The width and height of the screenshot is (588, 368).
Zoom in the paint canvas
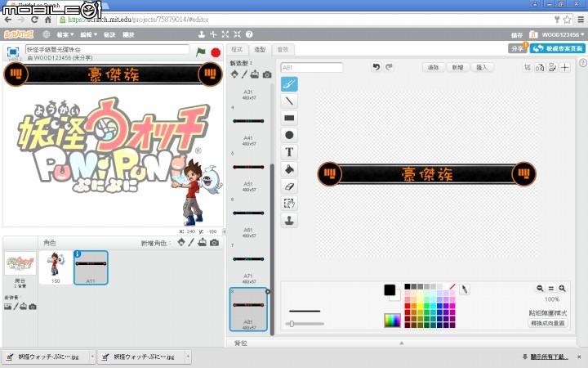(562, 289)
